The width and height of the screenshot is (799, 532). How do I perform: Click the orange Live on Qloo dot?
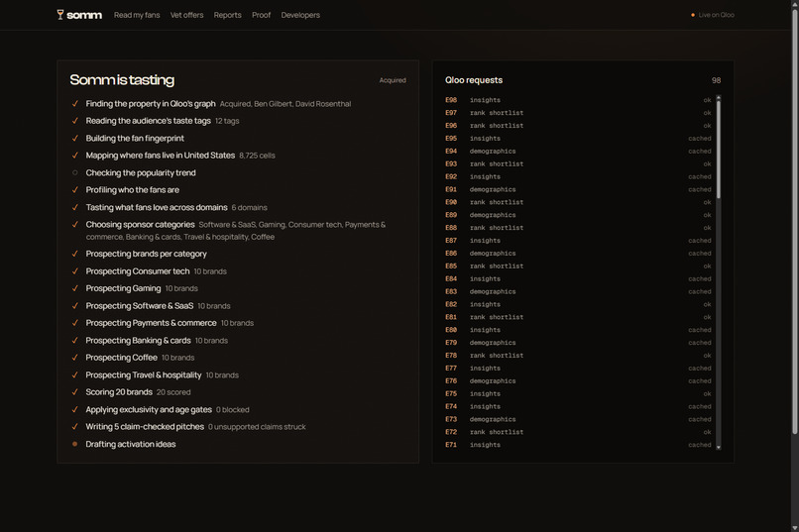[693, 15]
